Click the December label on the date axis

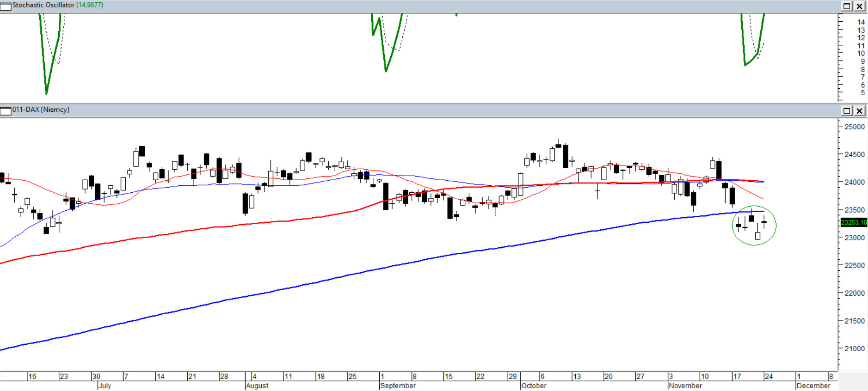tap(813, 386)
